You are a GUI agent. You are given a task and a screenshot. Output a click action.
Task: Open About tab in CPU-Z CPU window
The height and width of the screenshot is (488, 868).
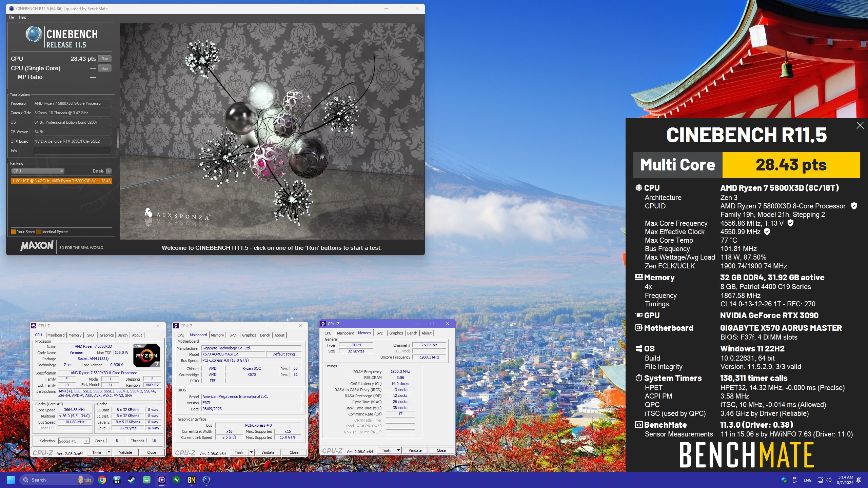(137, 335)
